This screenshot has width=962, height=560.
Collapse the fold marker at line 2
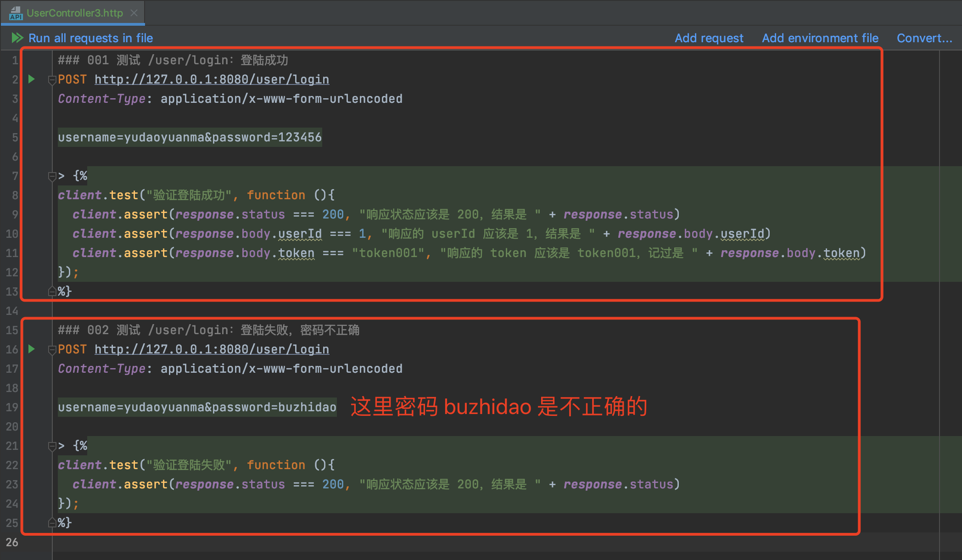pyautogui.click(x=52, y=80)
